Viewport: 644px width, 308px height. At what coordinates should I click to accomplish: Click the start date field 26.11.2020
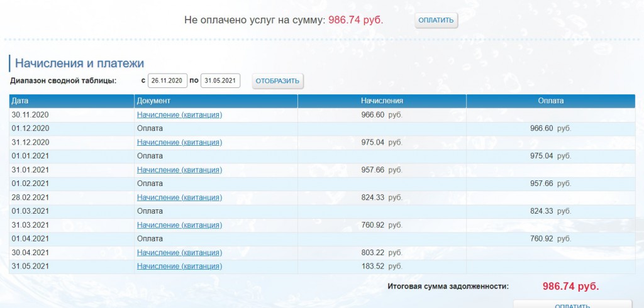167,80
